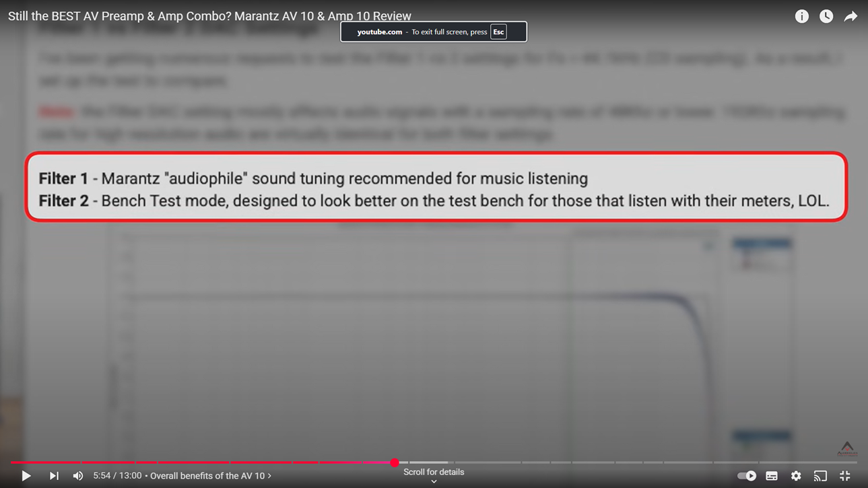Add video to Watch Later
The height and width of the screenshot is (488, 868).
(826, 16)
